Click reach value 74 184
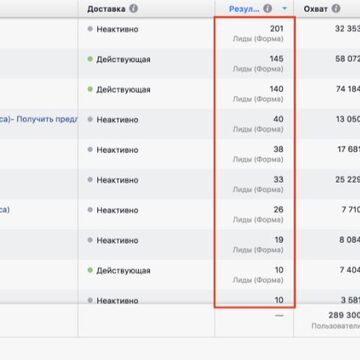 [347, 89]
